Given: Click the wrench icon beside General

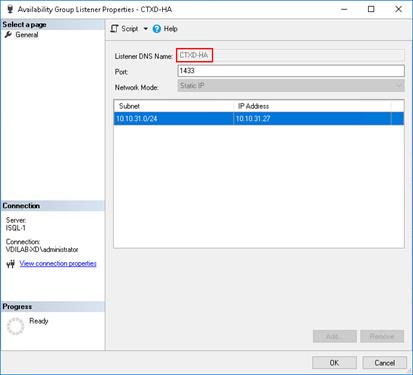Looking at the screenshot, I should click(x=8, y=35).
